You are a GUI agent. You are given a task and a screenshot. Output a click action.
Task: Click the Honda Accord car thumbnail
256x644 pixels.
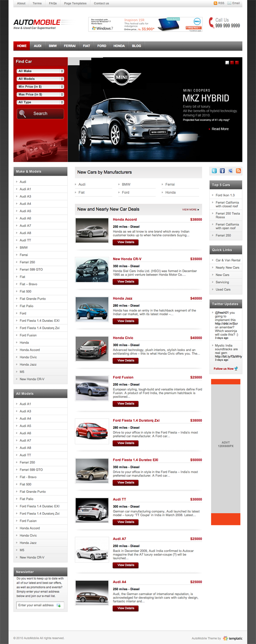click(x=92, y=230)
